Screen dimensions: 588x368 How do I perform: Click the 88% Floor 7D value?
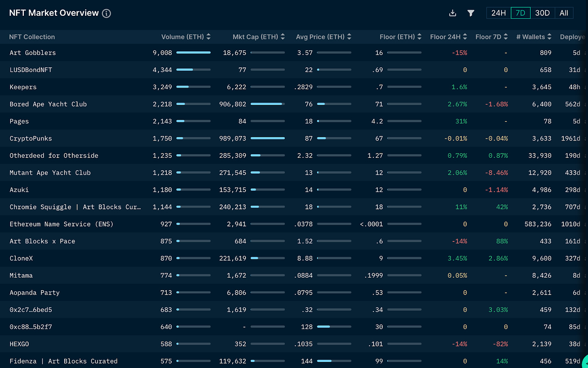click(502, 241)
